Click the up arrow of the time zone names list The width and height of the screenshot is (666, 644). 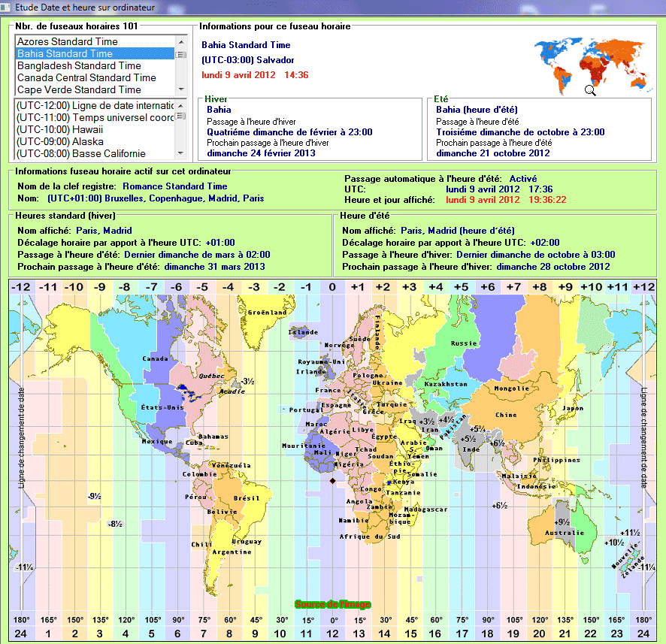pyautogui.click(x=181, y=41)
